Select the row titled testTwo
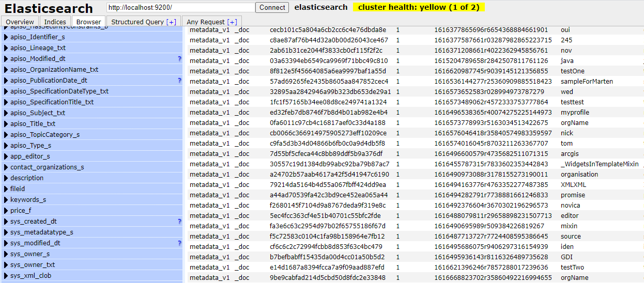The image size is (644, 283). pos(415,268)
